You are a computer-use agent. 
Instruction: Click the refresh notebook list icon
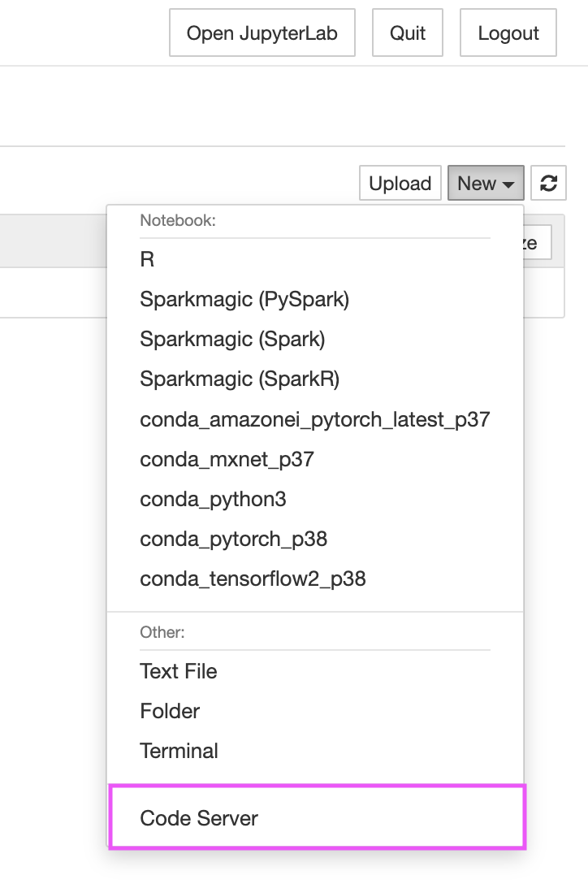pyautogui.click(x=548, y=183)
